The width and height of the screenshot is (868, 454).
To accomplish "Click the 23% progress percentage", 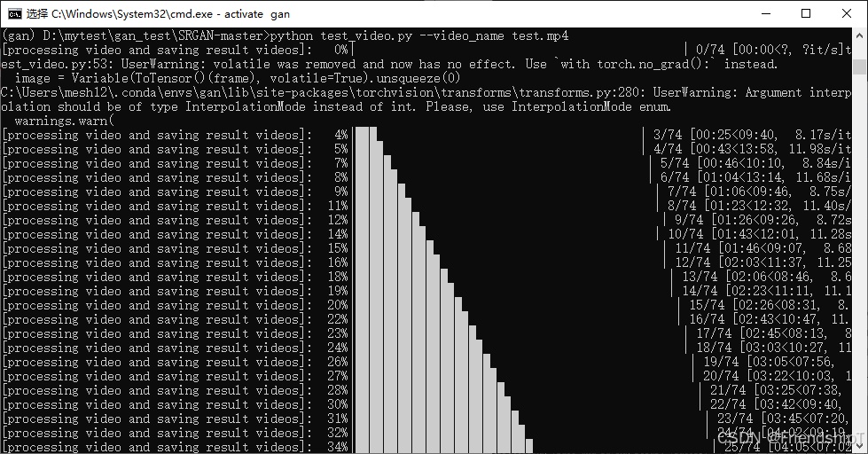I will (x=338, y=334).
